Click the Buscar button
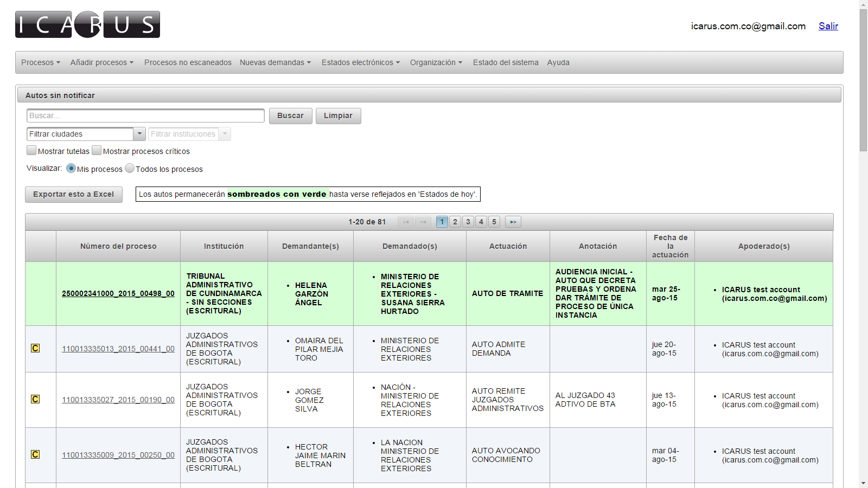This screenshot has width=868, height=488. pos(291,116)
